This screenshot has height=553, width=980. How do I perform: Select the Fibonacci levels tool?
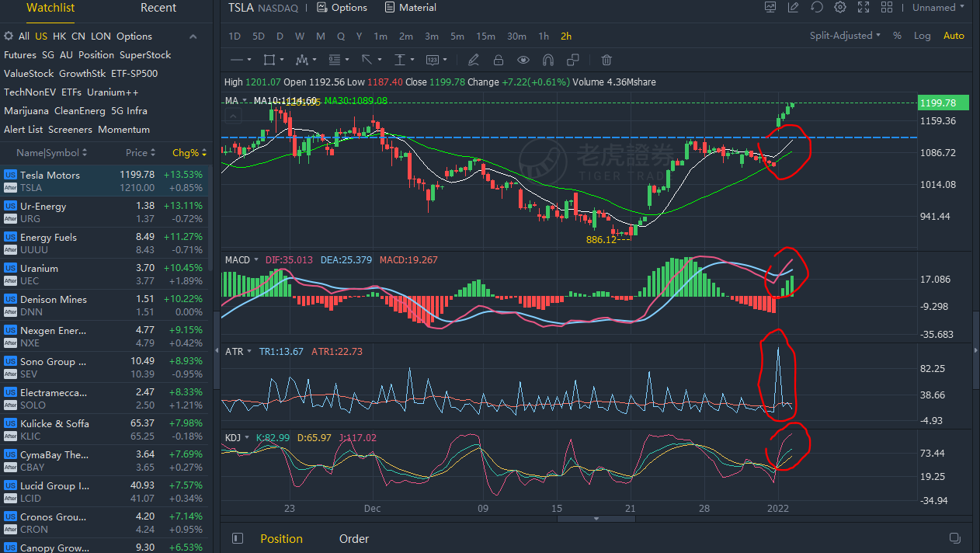point(335,60)
